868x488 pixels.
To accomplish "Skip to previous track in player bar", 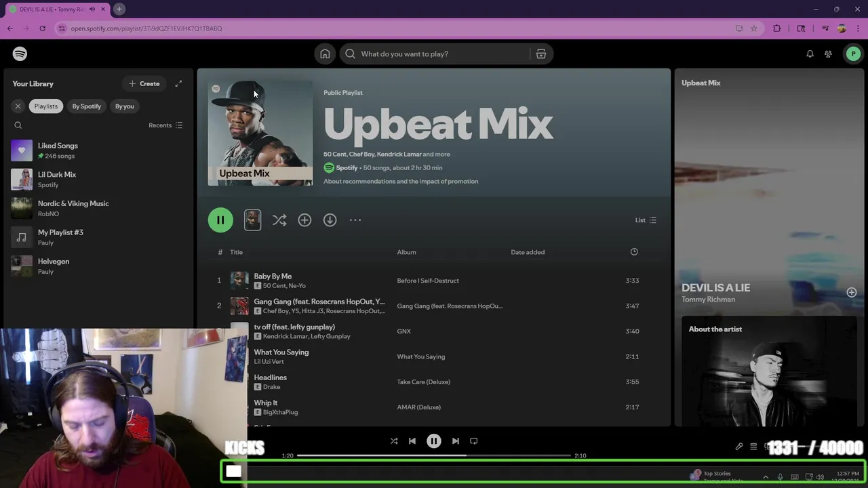I will 412,441.
